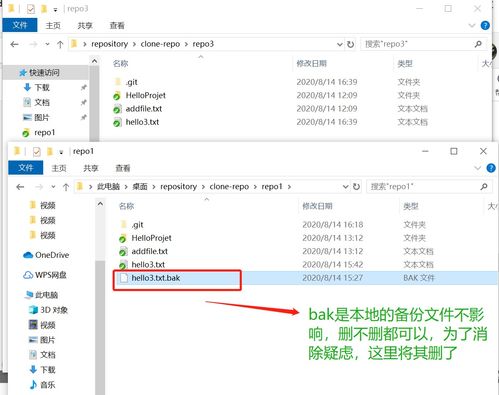Open recent locations dropdown in repo1 window
Screen dimensions: 499x395
coord(53,187)
